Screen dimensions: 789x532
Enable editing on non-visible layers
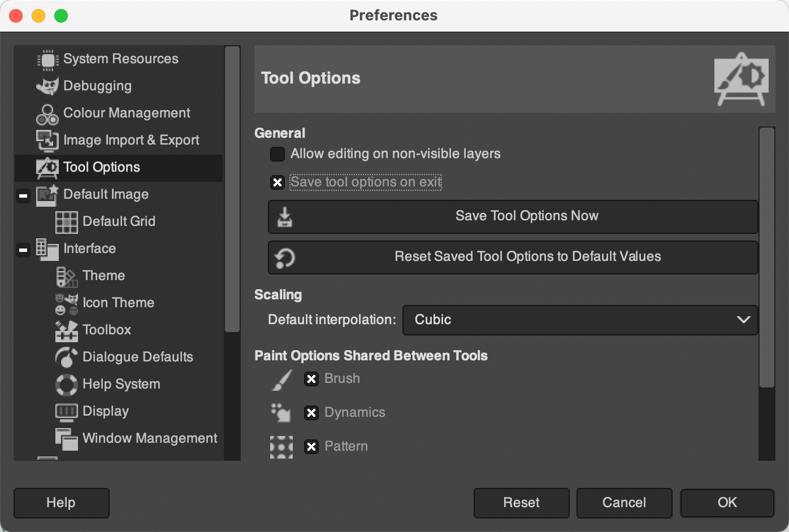277,154
